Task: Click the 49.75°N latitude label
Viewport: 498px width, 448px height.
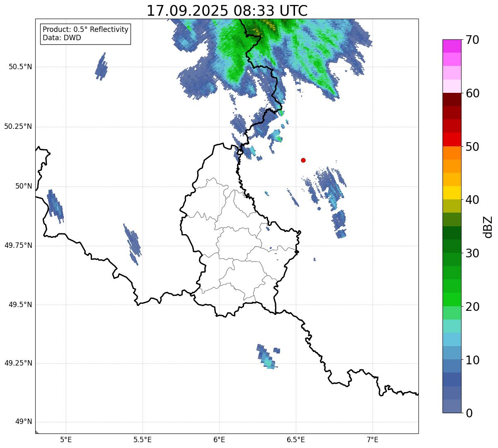Action: [x=18, y=245]
